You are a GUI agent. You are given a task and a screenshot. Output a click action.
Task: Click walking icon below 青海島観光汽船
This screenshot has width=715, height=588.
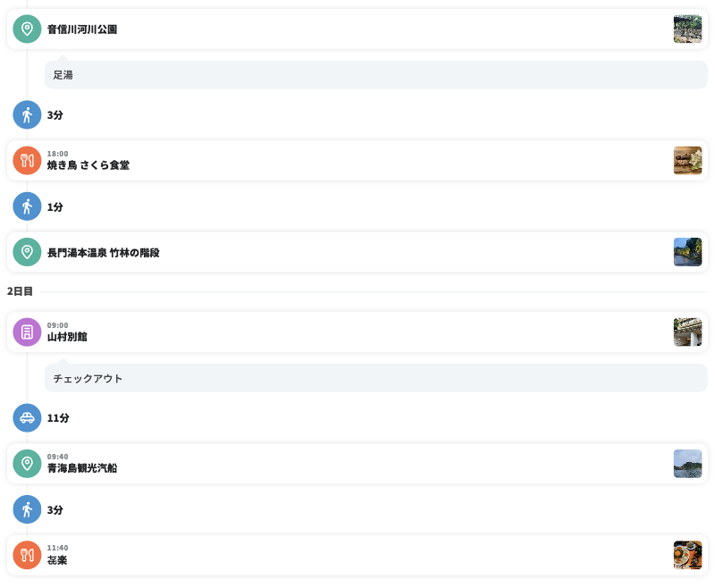pyautogui.click(x=27, y=509)
